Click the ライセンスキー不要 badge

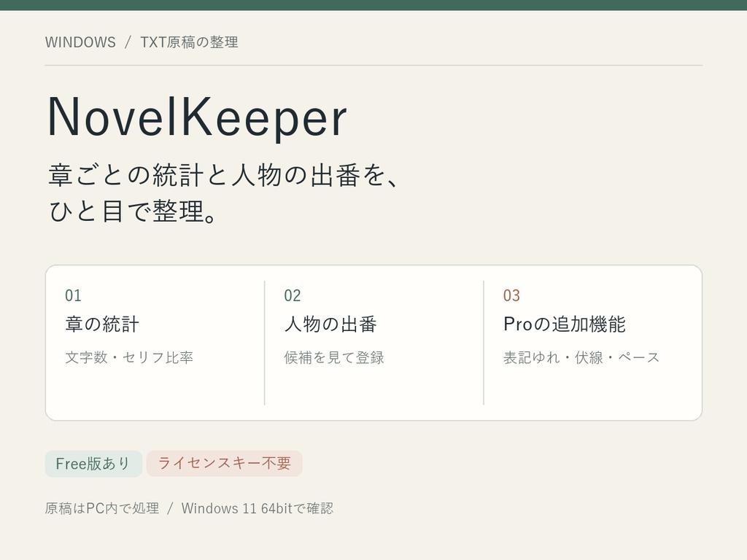coord(225,464)
